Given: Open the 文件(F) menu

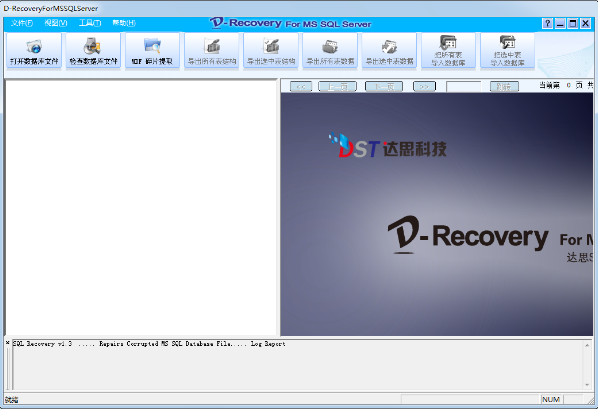Looking at the screenshot, I should coord(22,23).
